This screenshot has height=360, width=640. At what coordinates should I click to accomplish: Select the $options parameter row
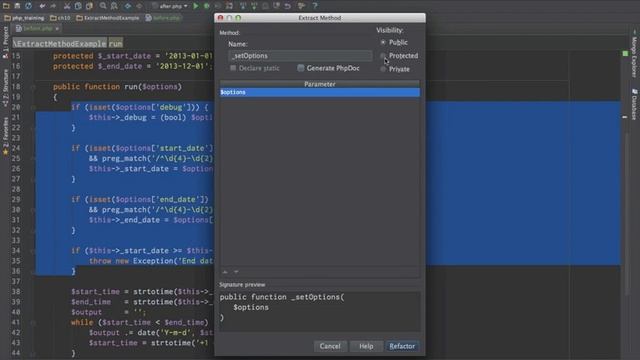click(x=320, y=92)
